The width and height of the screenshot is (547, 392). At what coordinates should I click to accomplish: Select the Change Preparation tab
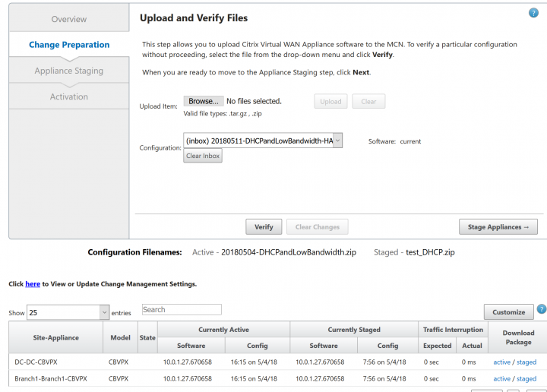69,45
